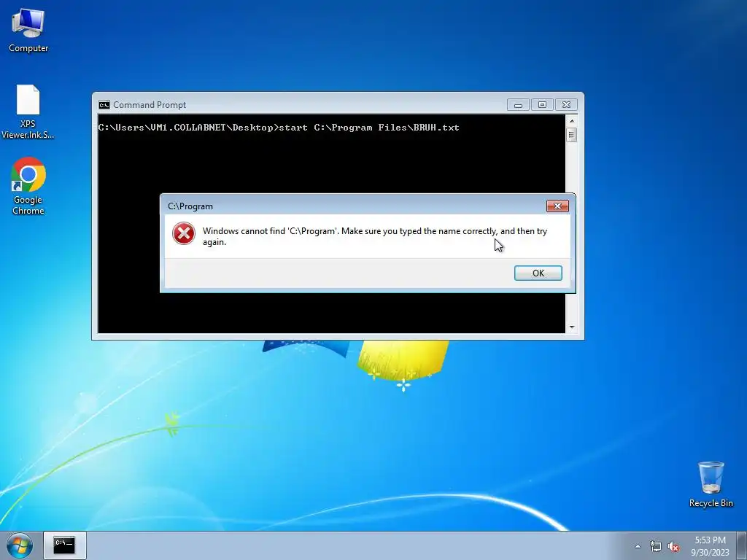Click the red error icon in dialog
747x560 pixels.
tap(183, 234)
